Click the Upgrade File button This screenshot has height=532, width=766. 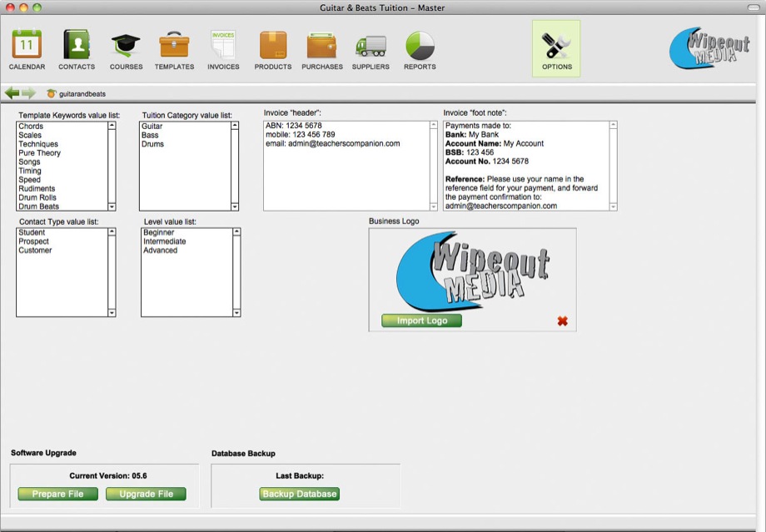pyautogui.click(x=146, y=494)
